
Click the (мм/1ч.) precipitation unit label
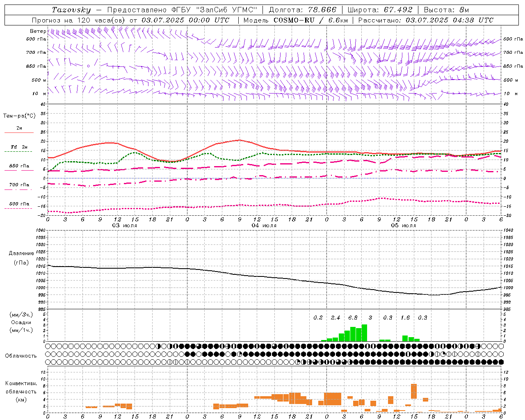pos(21,330)
